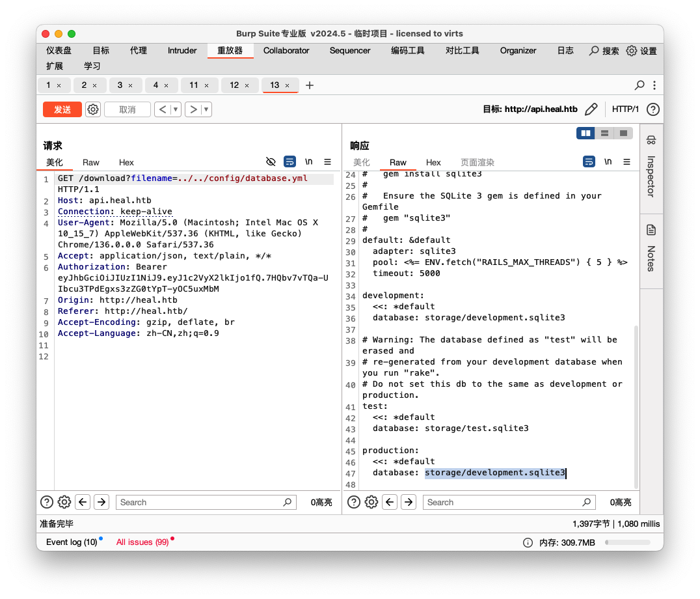This screenshot has width=700, height=599.
Task: Open Event log (10)
Action: [72, 542]
